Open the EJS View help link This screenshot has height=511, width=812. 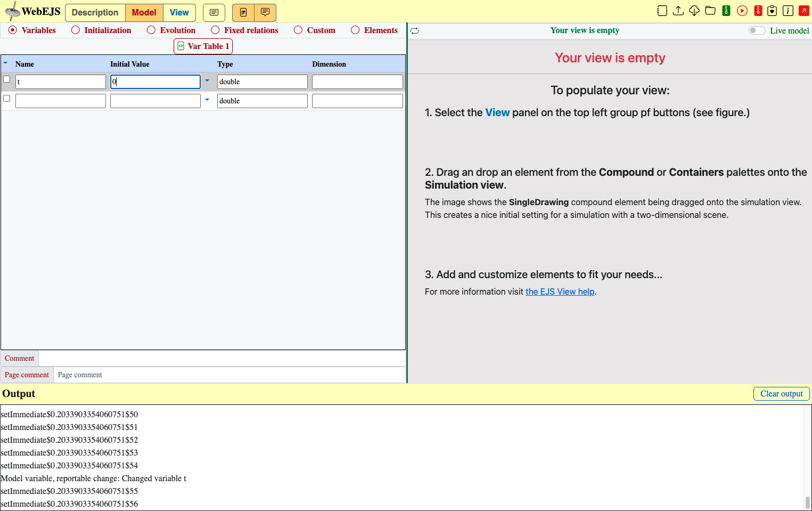coord(560,291)
